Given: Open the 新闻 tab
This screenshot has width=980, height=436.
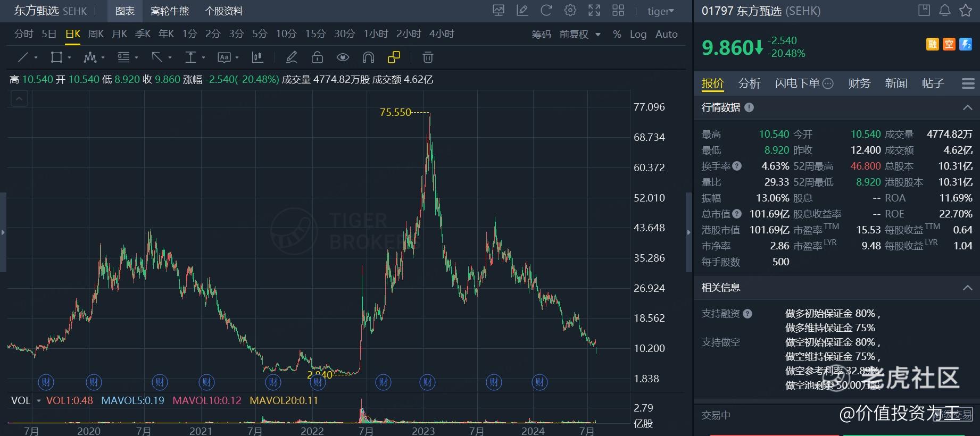Looking at the screenshot, I should pyautogui.click(x=896, y=83).
